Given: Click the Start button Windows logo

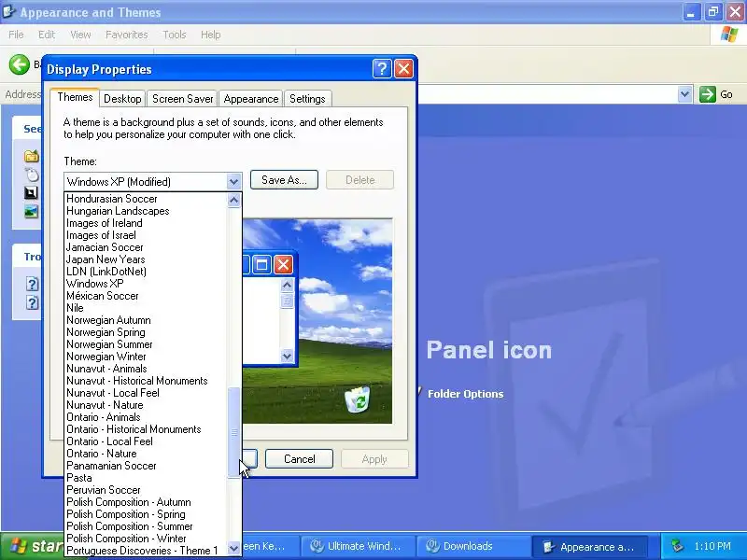Looking at the screenshot, I should point(18,546).
